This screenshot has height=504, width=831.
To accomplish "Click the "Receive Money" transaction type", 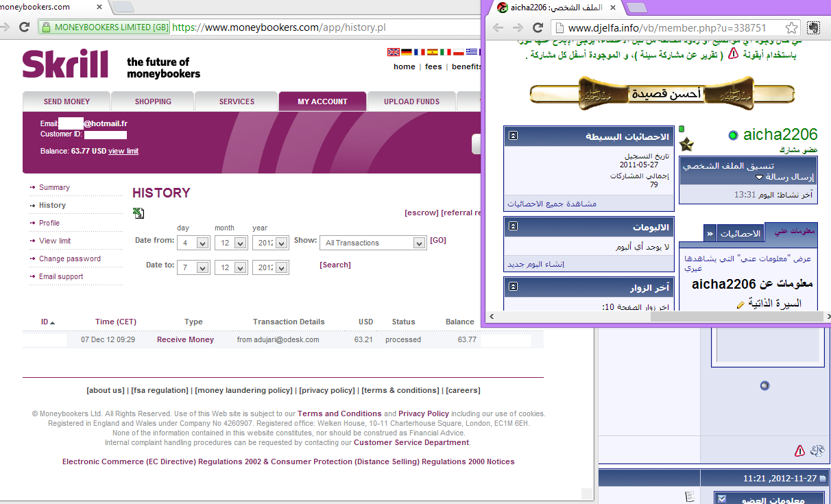I will click(185, 339).
